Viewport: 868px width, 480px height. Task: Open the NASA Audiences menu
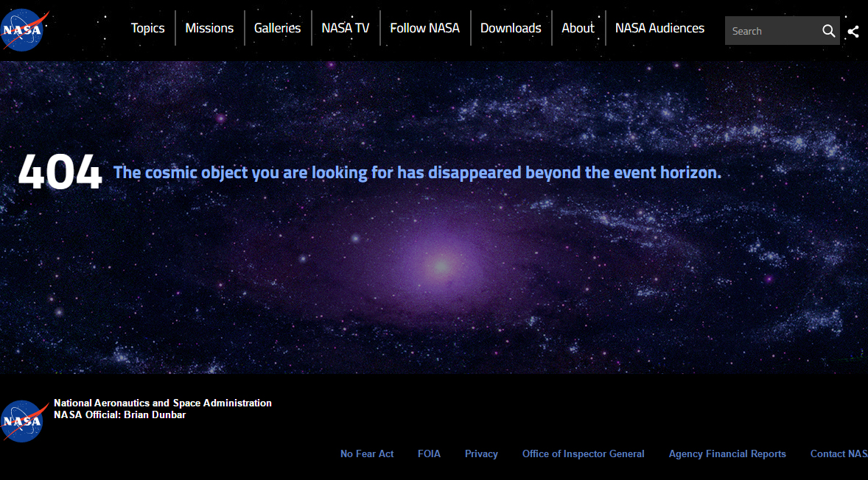[659, 28]
